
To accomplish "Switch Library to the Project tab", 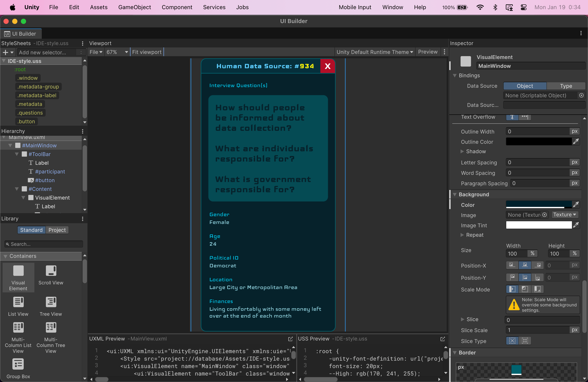I will click(x=57, y=230).
